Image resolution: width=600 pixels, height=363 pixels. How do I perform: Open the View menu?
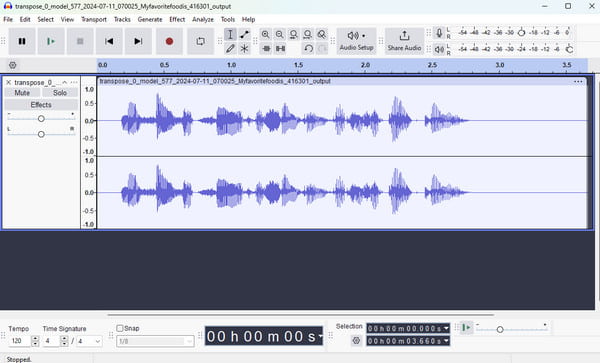point(67,19)
